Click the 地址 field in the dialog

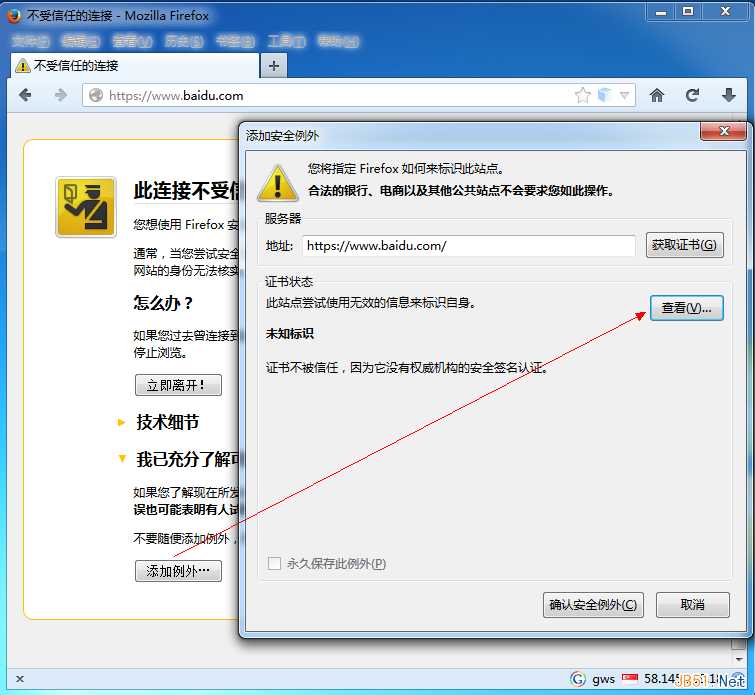point(469,246)
